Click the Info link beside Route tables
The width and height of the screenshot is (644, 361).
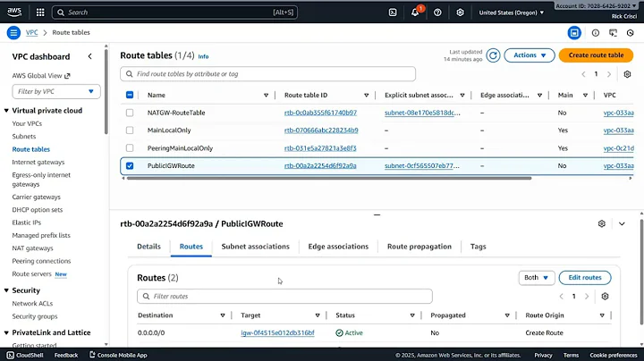pos(203,56)
